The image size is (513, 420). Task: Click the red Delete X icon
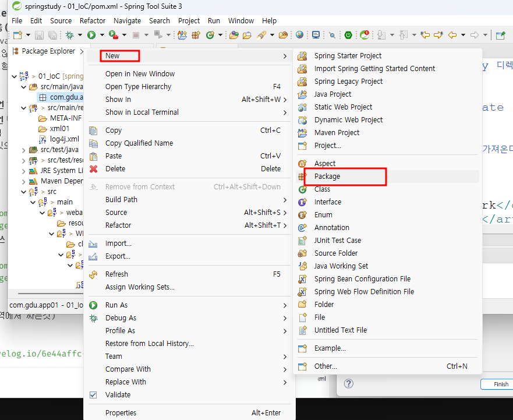94,169
